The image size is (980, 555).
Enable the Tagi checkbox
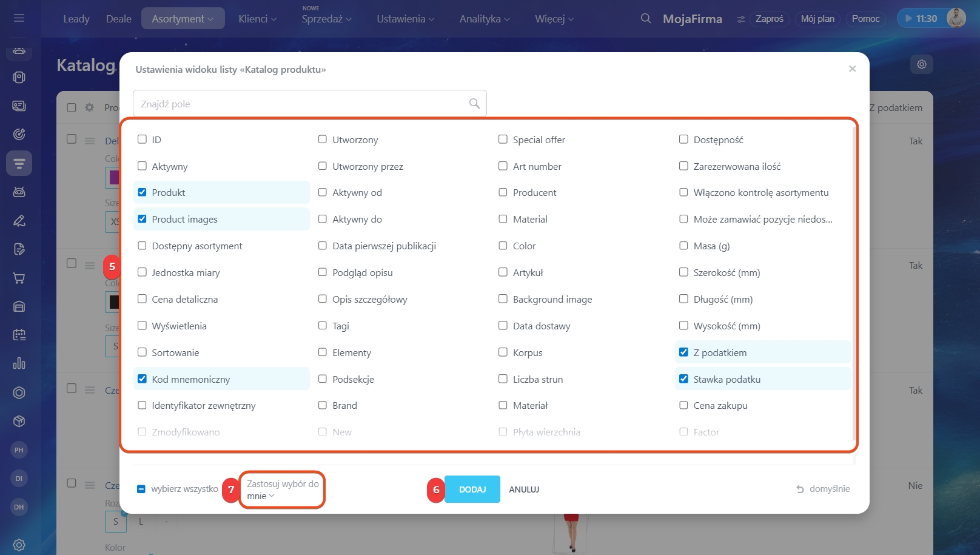click(323, 326)
